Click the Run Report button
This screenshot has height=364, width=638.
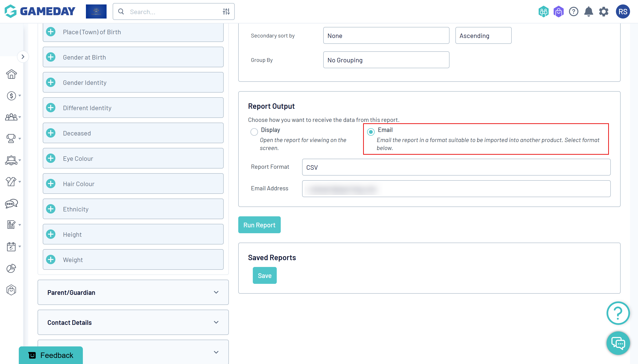(x=259, y=225)
